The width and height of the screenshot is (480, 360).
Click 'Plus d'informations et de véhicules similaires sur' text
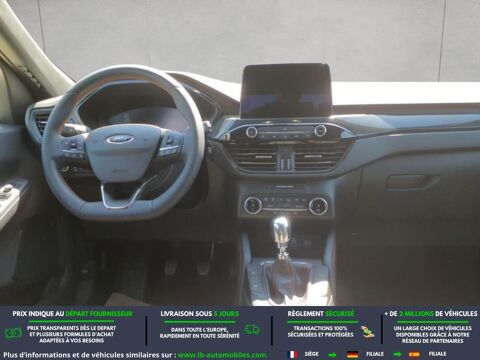(89, 355)
